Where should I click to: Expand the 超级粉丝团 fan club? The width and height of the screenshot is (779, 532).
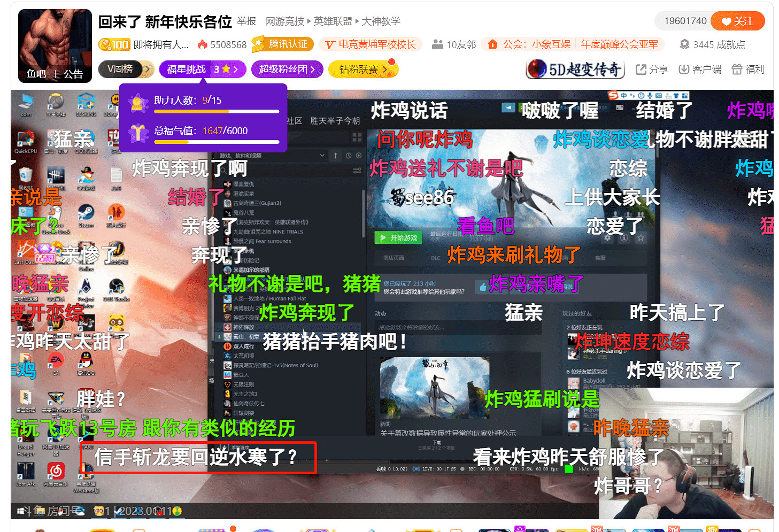287,70
